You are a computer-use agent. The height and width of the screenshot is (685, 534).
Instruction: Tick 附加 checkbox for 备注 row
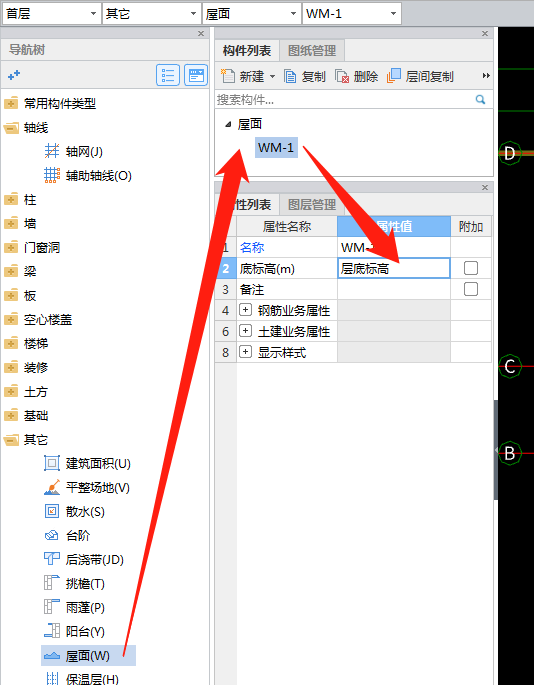pos(471,289)
